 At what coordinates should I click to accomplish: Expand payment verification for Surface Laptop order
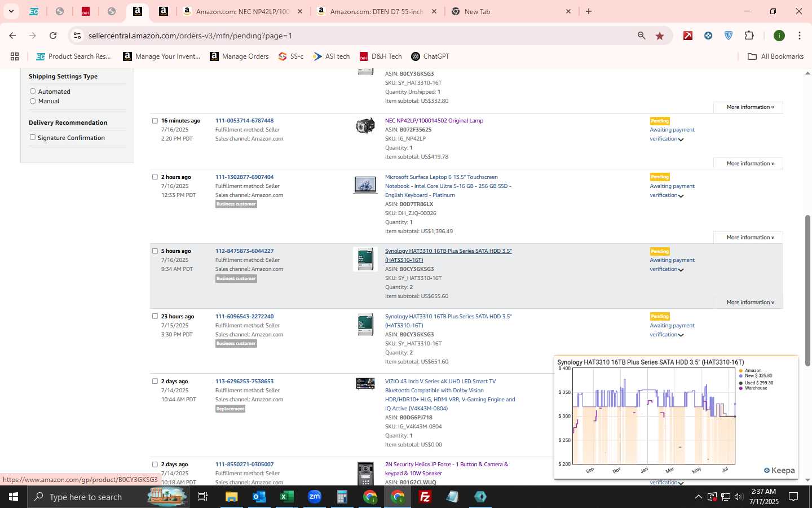(x=681, y=196)
